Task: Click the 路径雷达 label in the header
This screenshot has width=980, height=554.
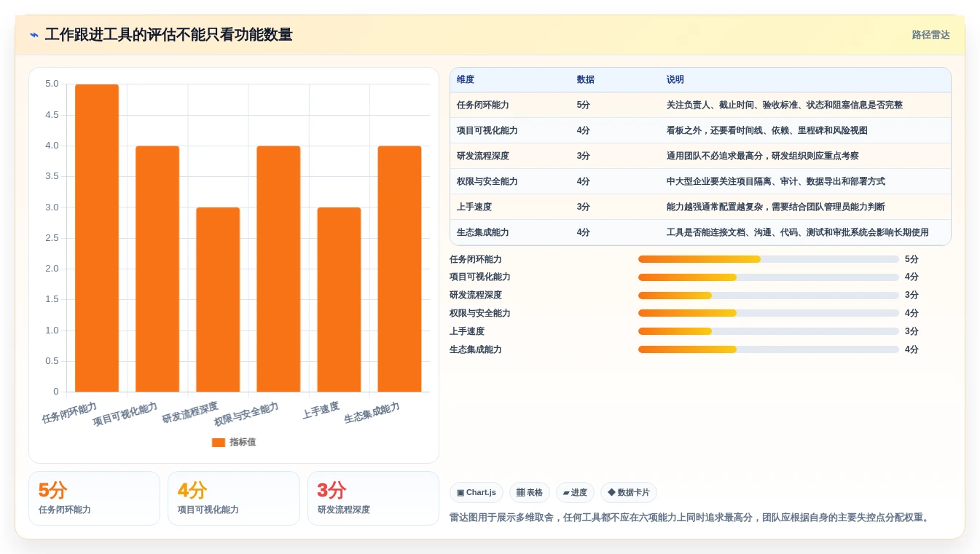Action: click(x=930, y=35)
